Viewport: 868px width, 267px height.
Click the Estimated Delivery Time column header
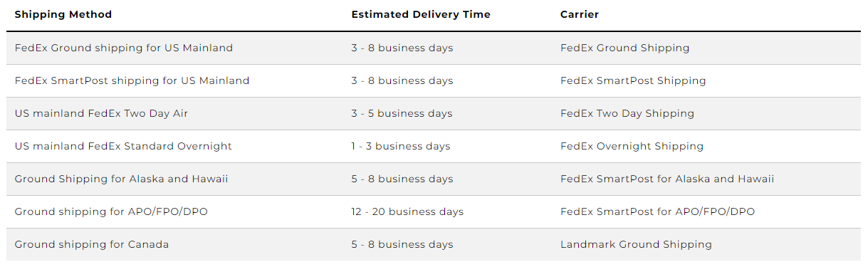click(421, 14)
